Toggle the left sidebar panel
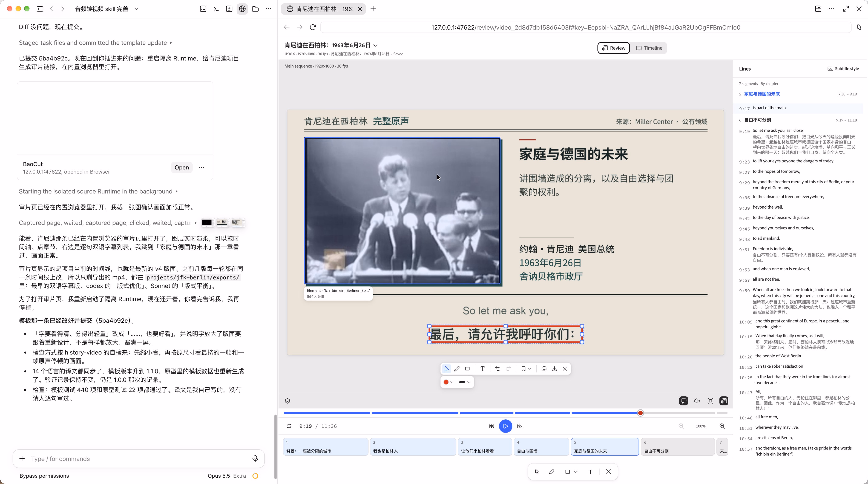Screen dimensions: 868x484 tap(40, 9)
